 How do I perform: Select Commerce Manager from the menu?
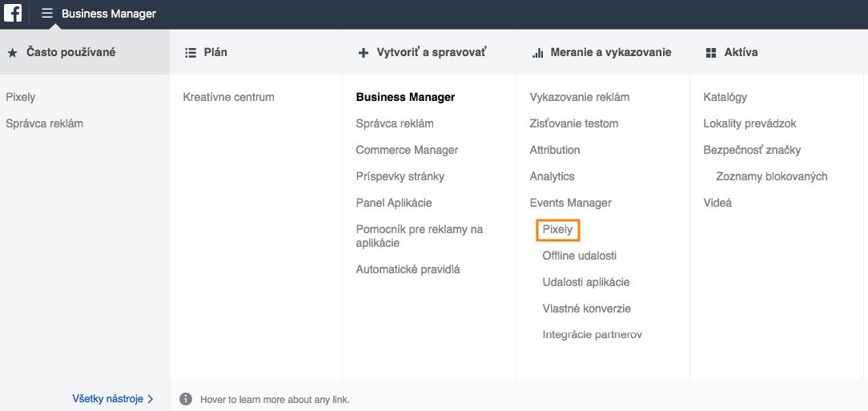(x=407, y=151)
